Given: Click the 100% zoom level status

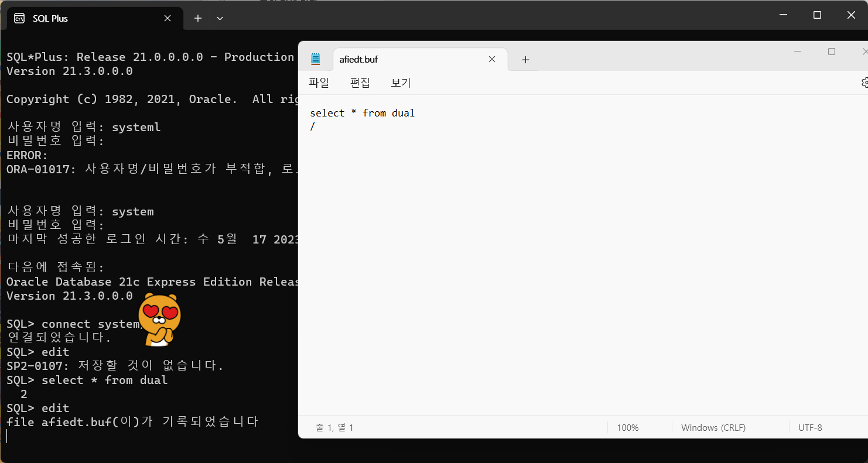Looking at the screenshot, I should coord(627,428).
